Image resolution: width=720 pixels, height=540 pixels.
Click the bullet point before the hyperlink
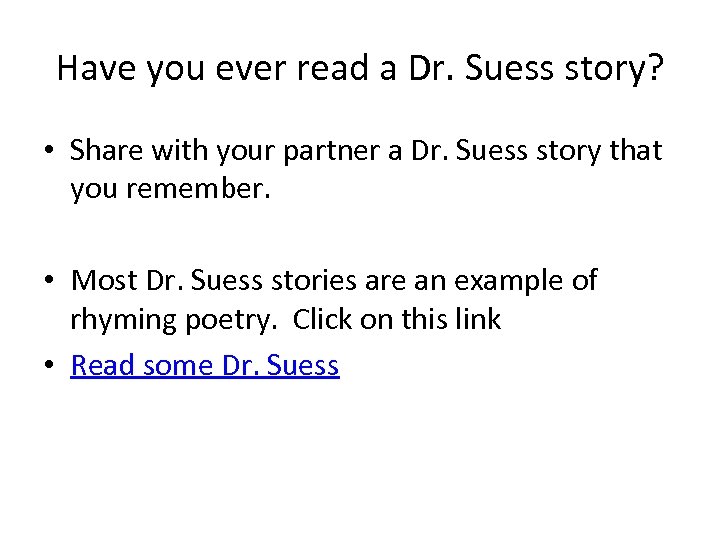pos(48,367)
